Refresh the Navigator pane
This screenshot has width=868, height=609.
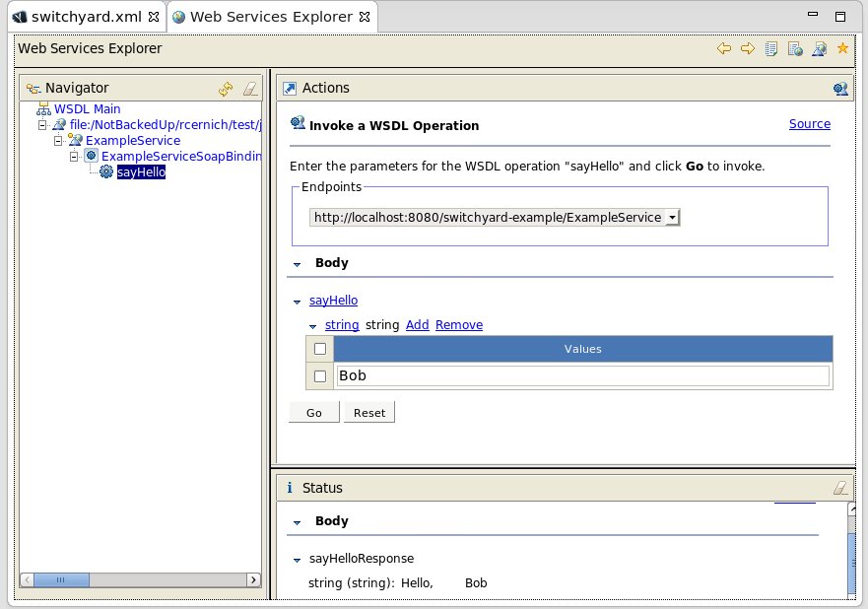(x=226, y=89)
